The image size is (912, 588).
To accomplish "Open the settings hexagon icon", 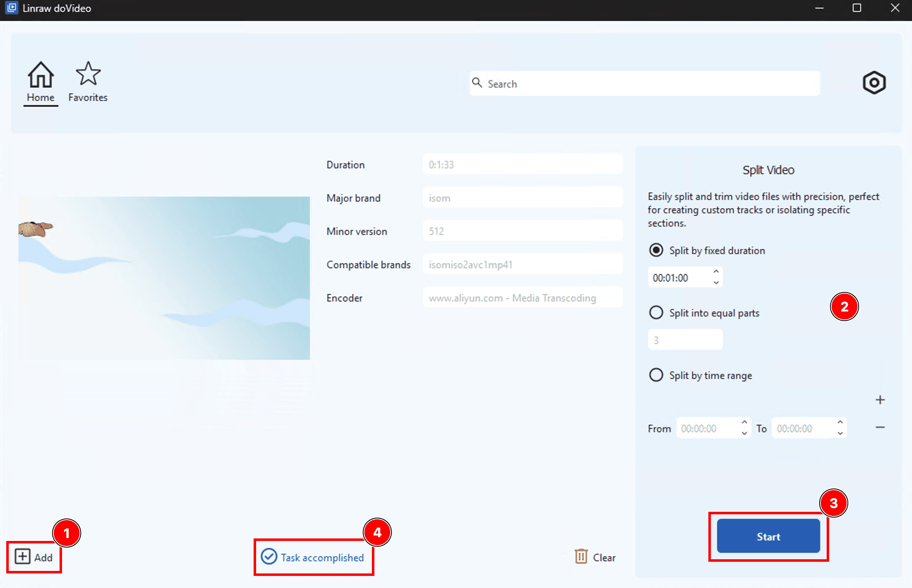I will click(874, 82).
